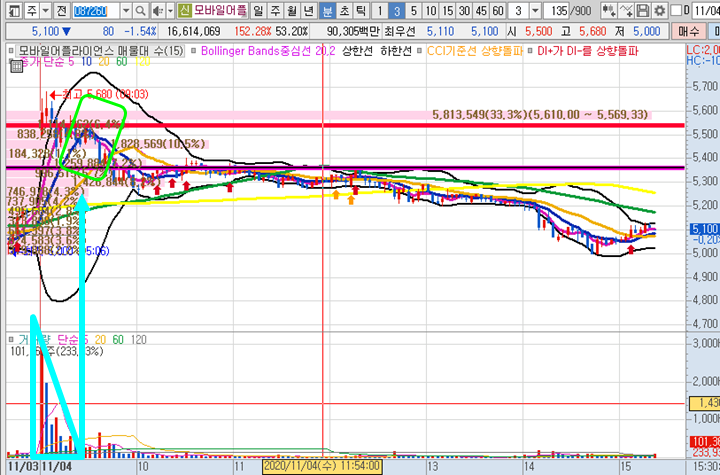The image size is (720, 475).
Task: Switch to daily 일 chart period
Action: click(x=259, y=10)
